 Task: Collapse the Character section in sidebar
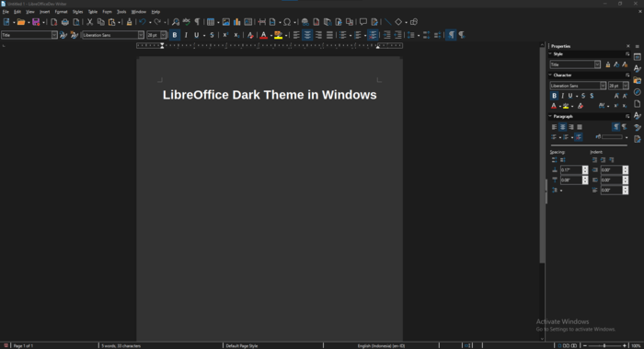550,76
